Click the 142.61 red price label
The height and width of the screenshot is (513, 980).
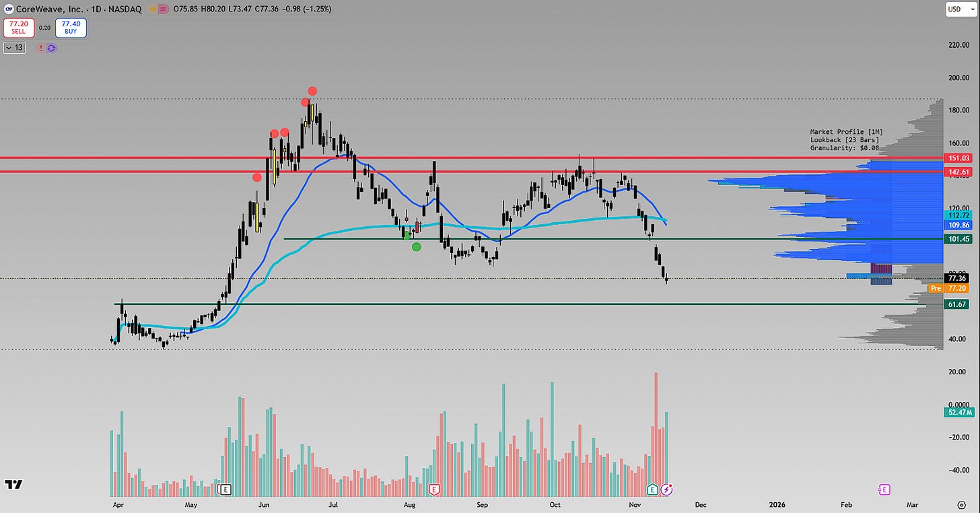957,172
